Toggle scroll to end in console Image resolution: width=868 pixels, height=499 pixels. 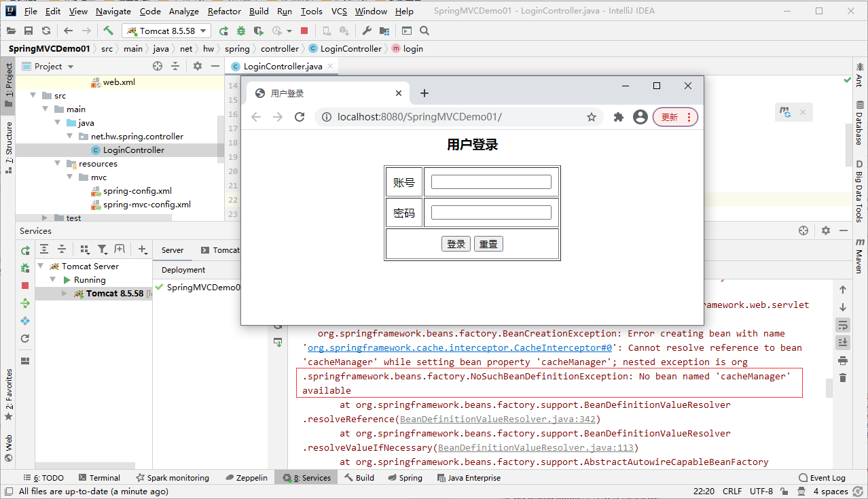click(x=843, y=342)
